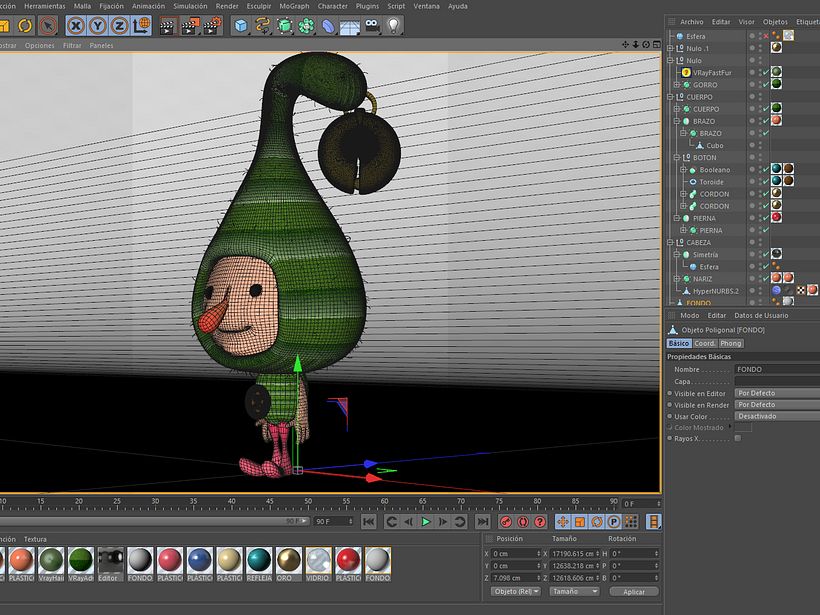Image resolution: width=820 pixels, height=615 pixels.
Task: Open the Character menu
Action: 333,6
